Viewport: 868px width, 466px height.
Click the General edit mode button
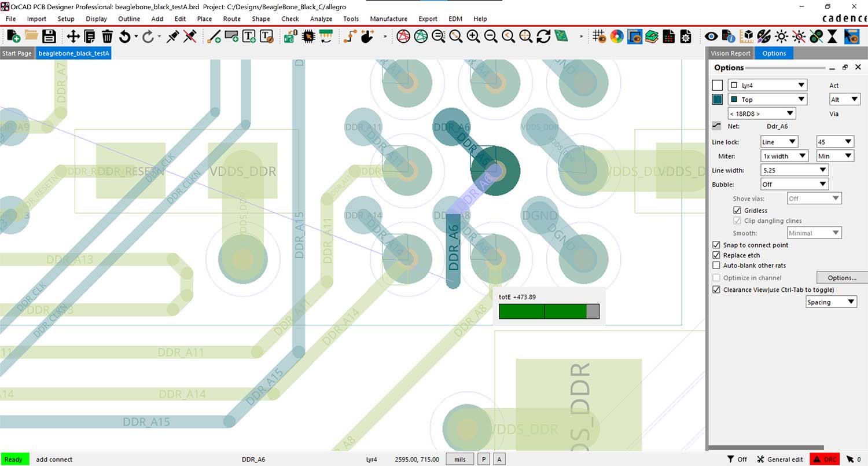coord(780,459)
